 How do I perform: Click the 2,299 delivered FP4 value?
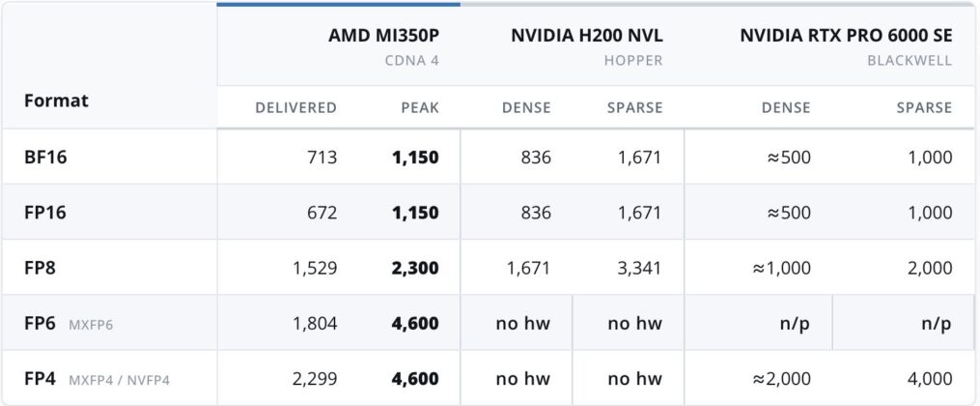(x=315, y=379)
